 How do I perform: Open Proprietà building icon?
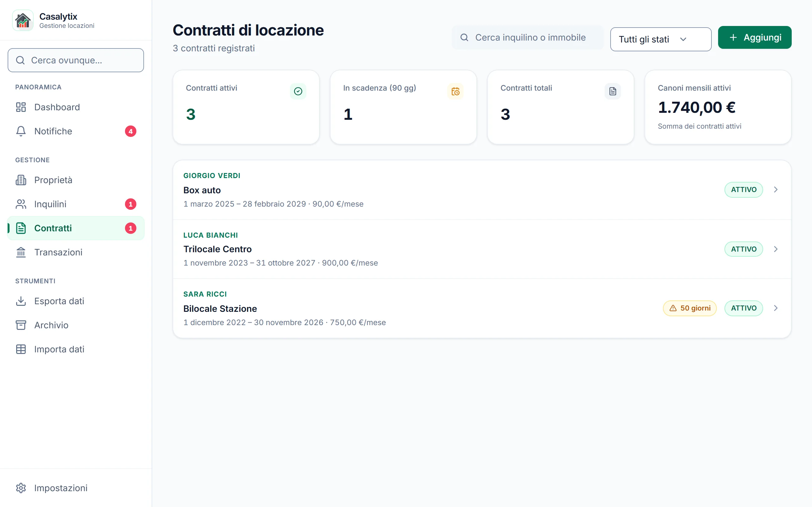pos(21,180)
